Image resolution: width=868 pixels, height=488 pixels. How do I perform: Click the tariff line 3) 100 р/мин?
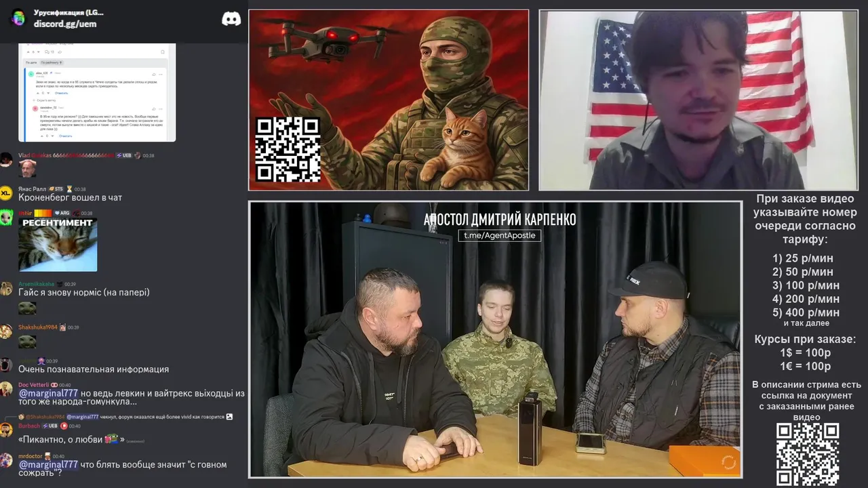coord(806,285)
